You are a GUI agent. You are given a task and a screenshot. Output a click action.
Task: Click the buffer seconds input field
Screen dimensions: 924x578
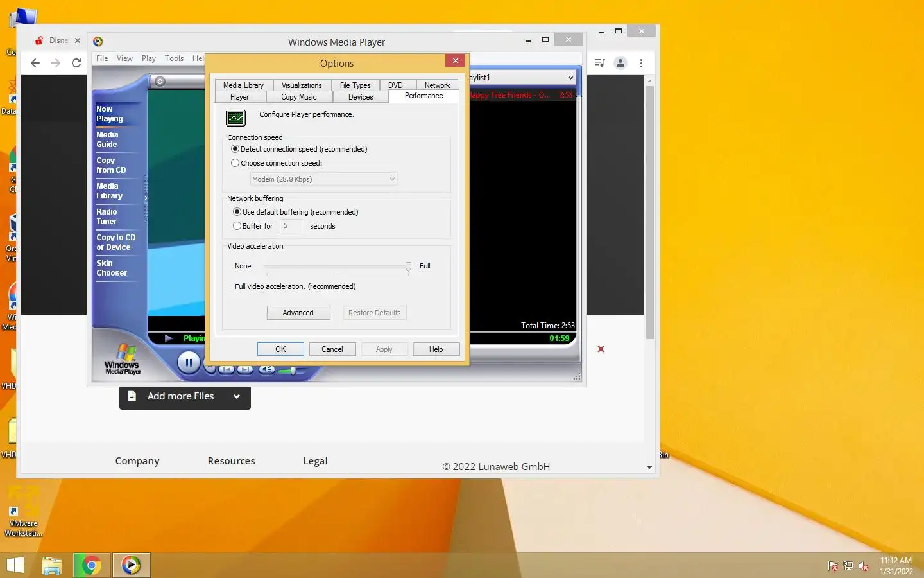point(291,226)
